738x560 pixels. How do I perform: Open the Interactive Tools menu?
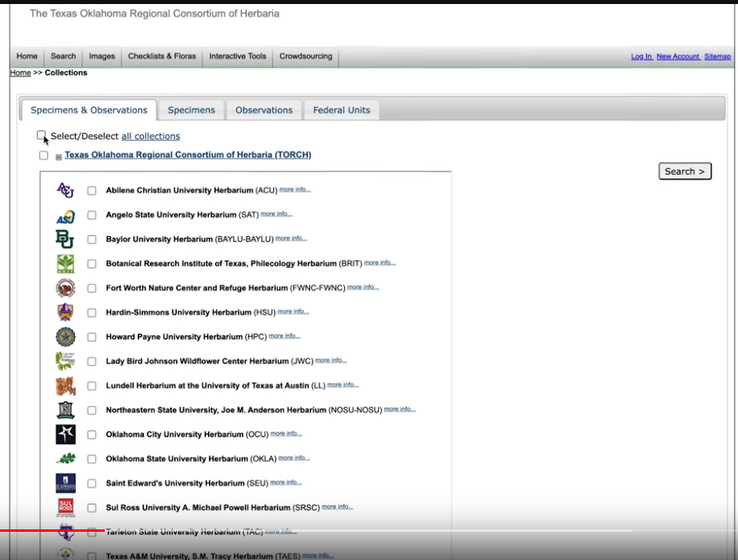tap(238, 56)
